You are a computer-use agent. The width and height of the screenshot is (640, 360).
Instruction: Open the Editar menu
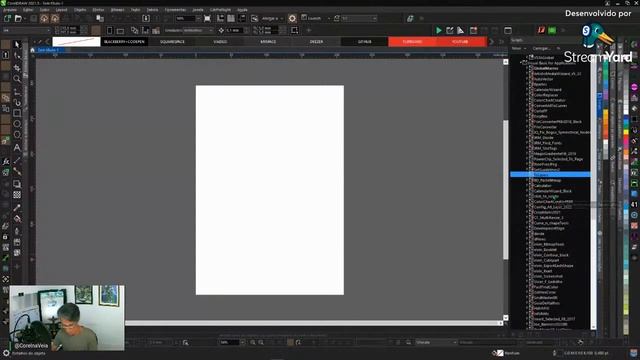[28, 9]
